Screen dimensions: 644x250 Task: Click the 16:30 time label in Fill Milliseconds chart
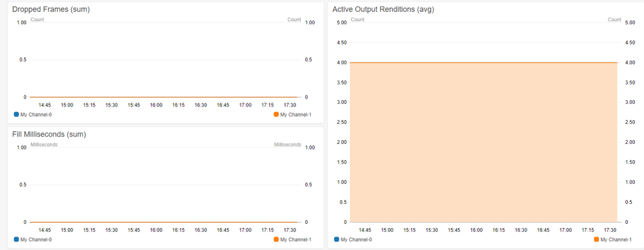pyautogui.click(x=201, y=230)
